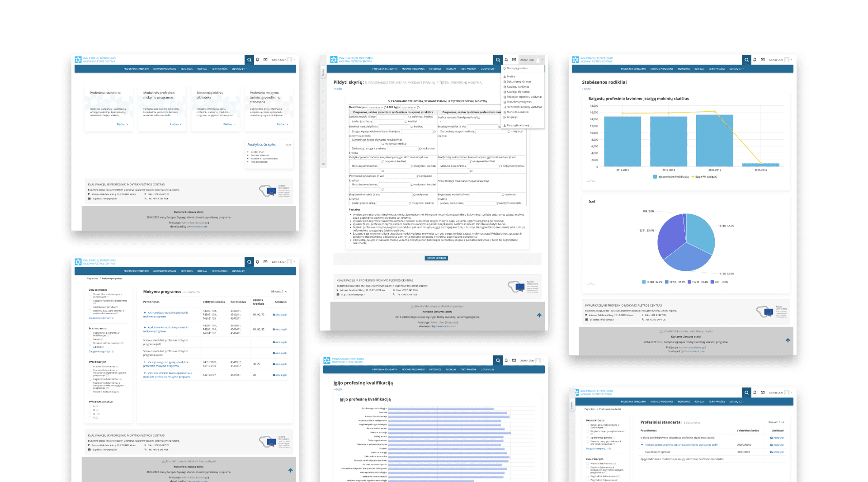The width and height of the screenshot is (868, 482).
Task: Click envelope icon on Stebėsenos rodikliai page
Action: click(763, 60)
